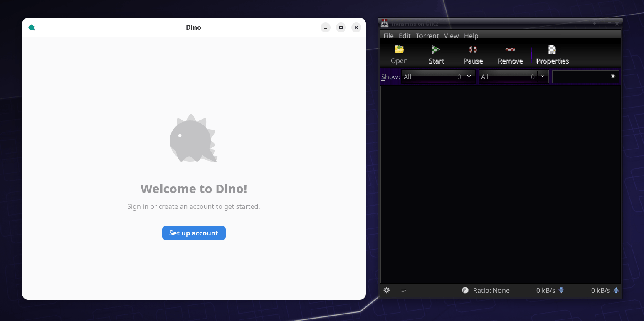Click the Pause torrent icon
Image resolution: width=644 pixels, height=321 pixels.
coord(473,50)
